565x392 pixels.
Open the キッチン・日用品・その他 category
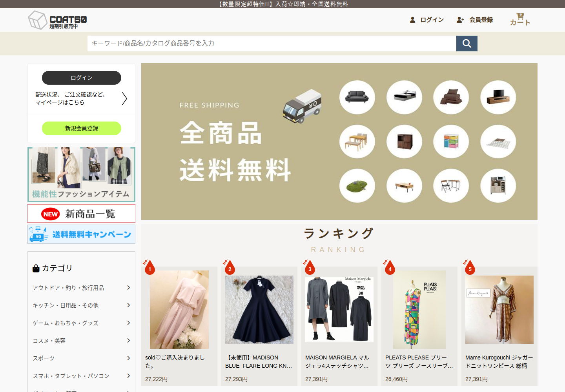coord(66,305)
